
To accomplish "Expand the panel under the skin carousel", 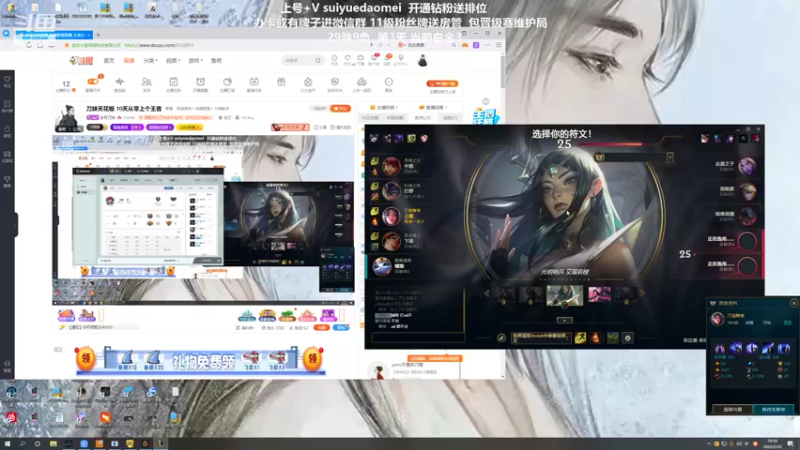I will [x=564, y=320].
